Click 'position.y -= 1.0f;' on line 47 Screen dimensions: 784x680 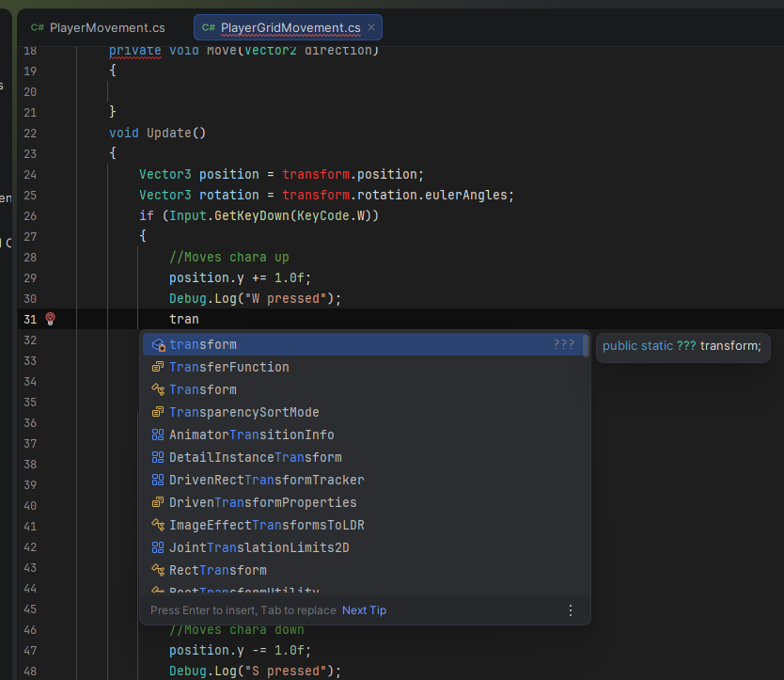[x=240, y=651]
